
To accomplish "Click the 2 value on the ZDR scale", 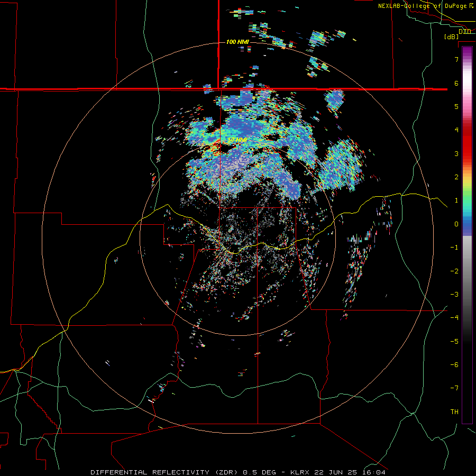I will point(456,177).
